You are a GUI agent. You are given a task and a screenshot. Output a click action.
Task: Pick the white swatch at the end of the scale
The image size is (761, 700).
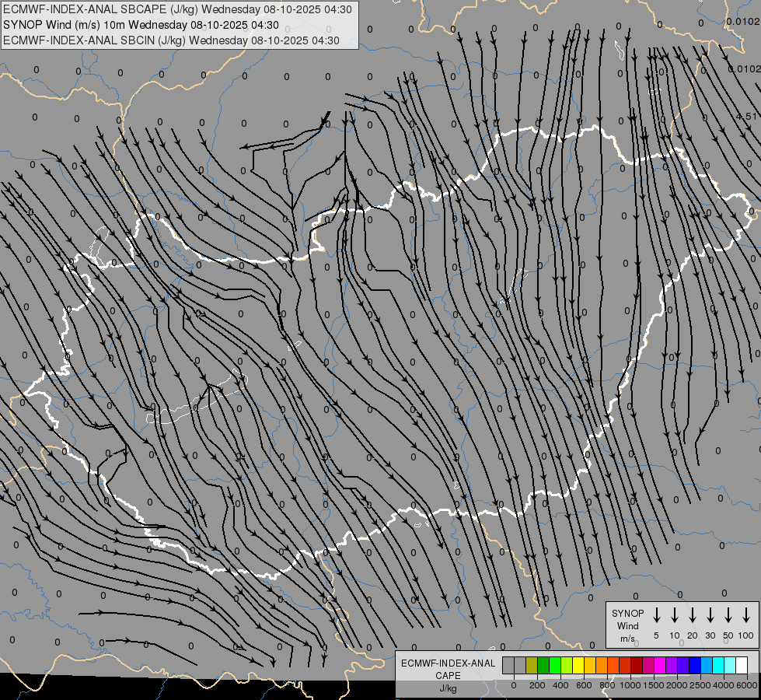742,665
